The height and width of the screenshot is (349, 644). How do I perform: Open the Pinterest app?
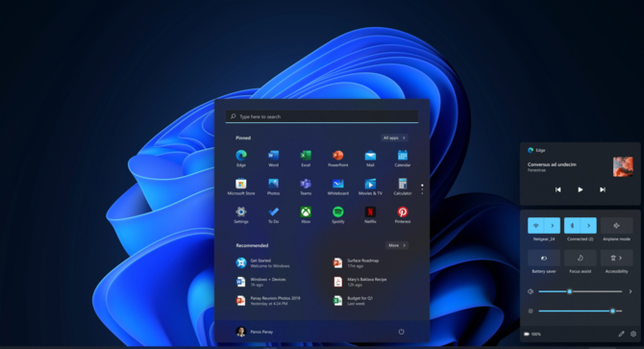pos(403,214)
